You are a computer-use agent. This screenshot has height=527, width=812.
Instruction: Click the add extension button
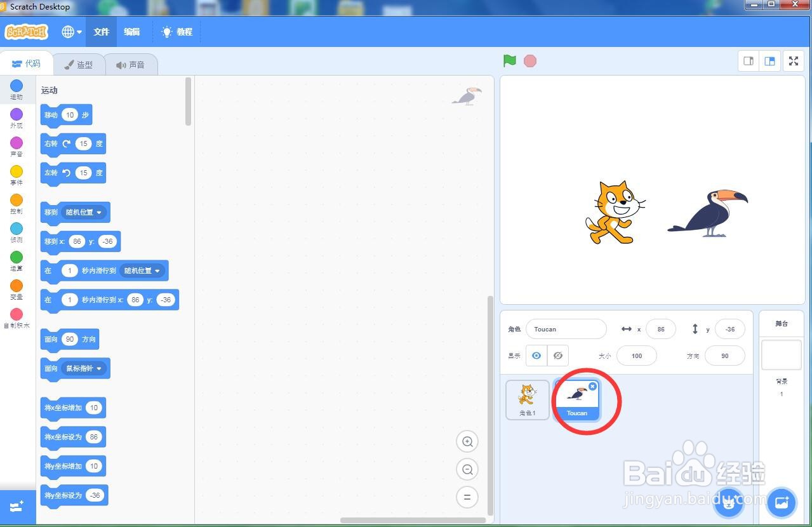click(x=17, y=507)
